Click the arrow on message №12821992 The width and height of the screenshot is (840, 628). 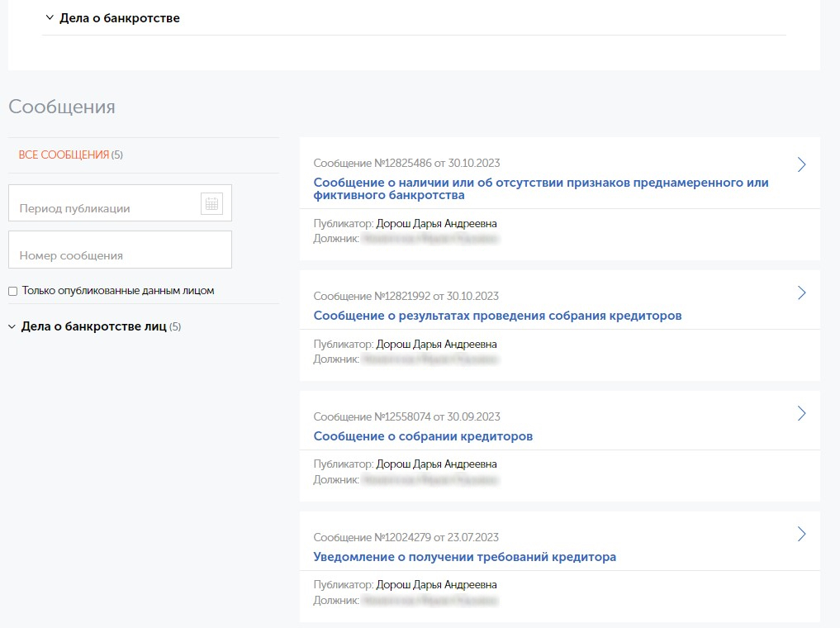800,293
